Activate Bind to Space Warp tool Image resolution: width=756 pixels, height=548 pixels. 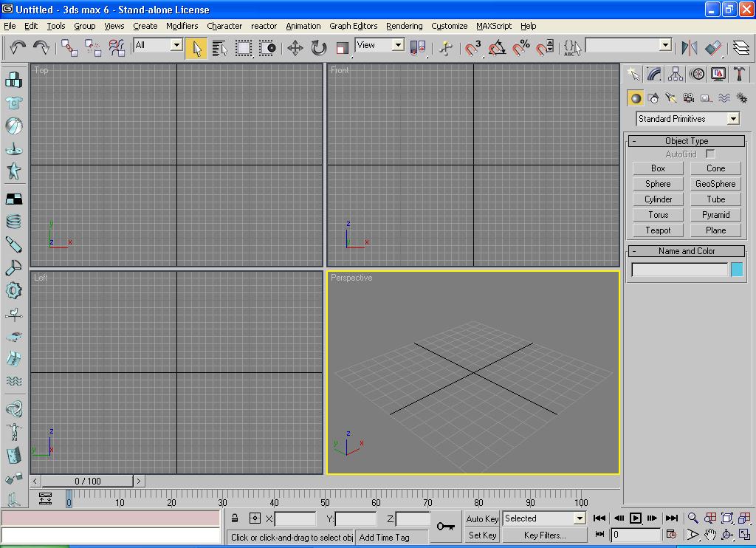click(117, 48)
